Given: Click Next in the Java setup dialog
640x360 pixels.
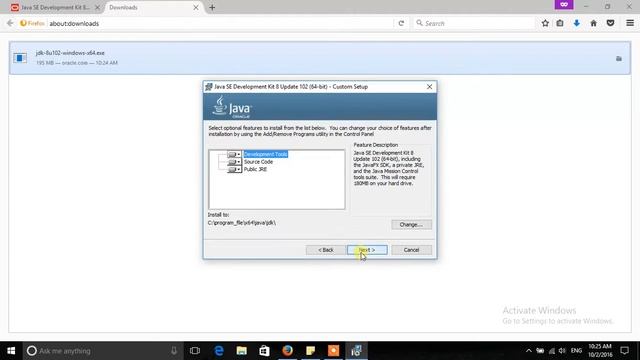Looking at the screenshot, I should (367, 250).
